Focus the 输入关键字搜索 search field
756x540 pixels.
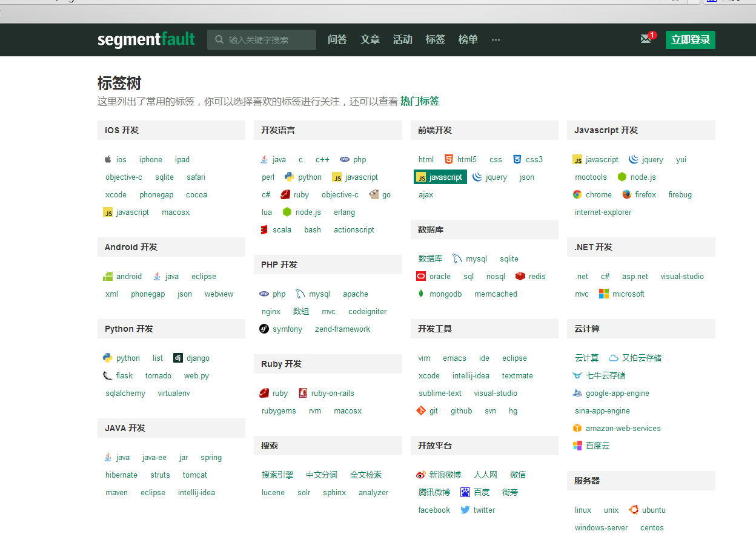click(262, 39)
